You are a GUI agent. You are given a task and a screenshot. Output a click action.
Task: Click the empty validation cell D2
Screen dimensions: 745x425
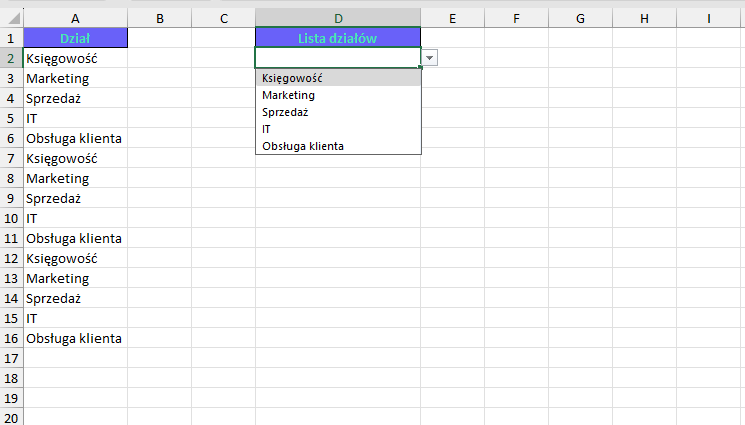(x=338, y=58)
